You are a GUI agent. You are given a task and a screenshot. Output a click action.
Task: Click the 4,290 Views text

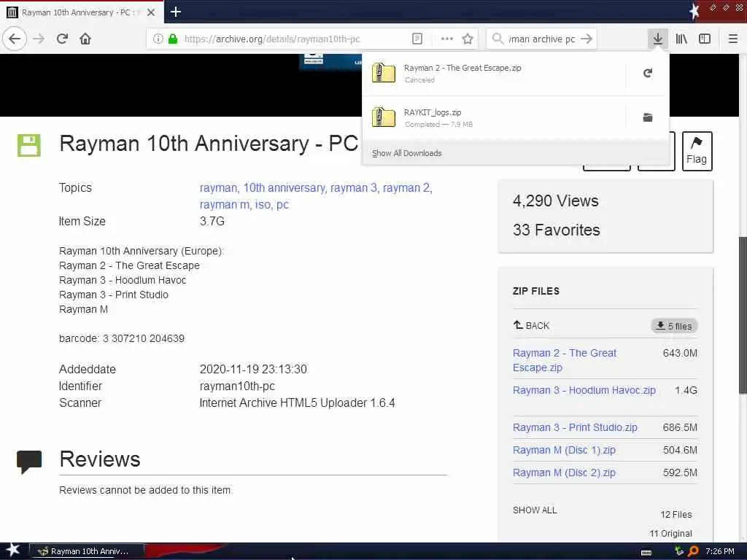click(555, 201)
